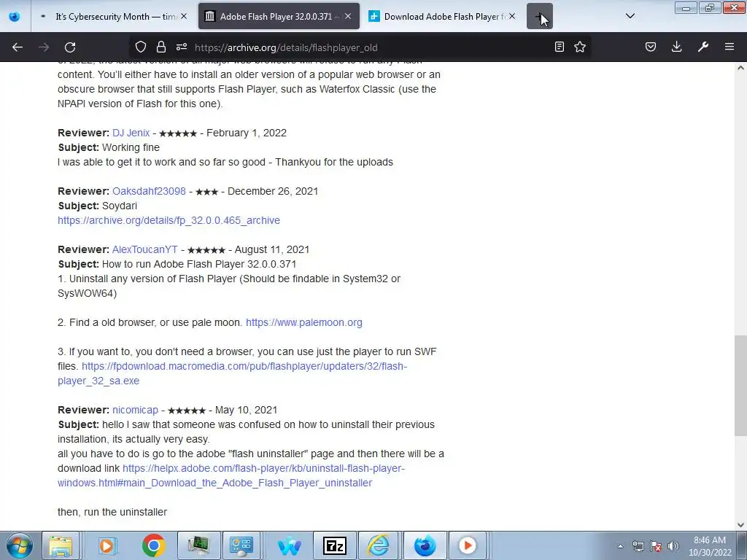
Task: Show hidden system tray icons
Action: coord(620,546)
